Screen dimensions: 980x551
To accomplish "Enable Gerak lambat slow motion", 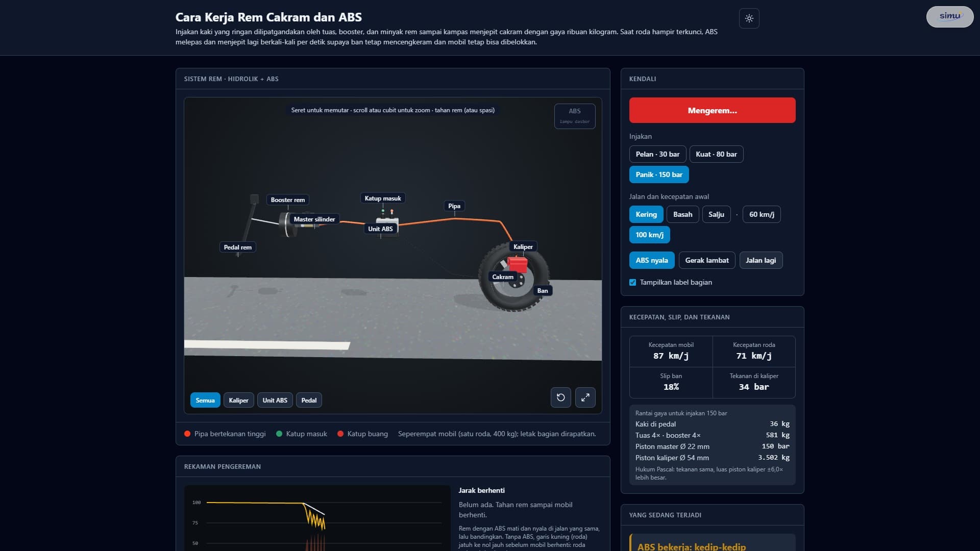I will click(x=706, y=260).
